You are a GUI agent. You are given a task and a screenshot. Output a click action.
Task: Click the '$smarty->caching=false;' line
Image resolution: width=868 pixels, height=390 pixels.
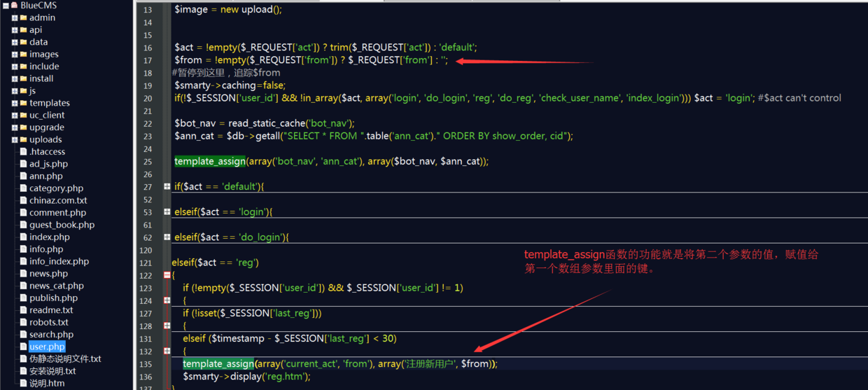point(230,85)
